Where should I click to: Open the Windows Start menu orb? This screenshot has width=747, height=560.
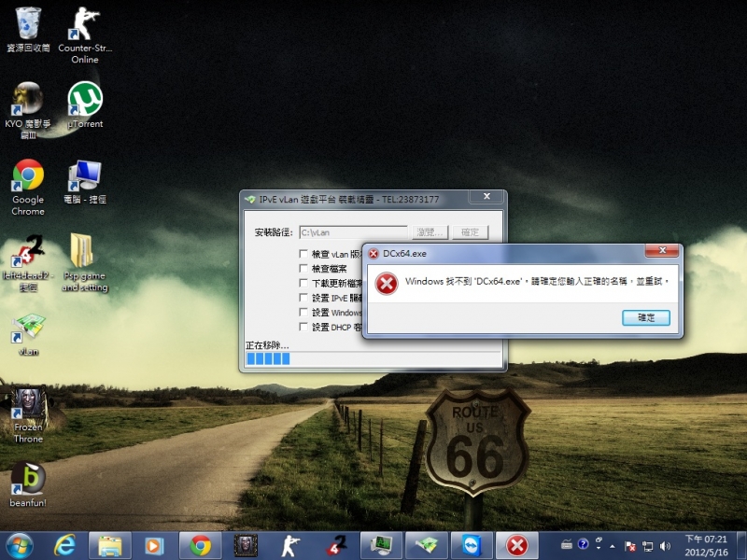coord(19,545)
